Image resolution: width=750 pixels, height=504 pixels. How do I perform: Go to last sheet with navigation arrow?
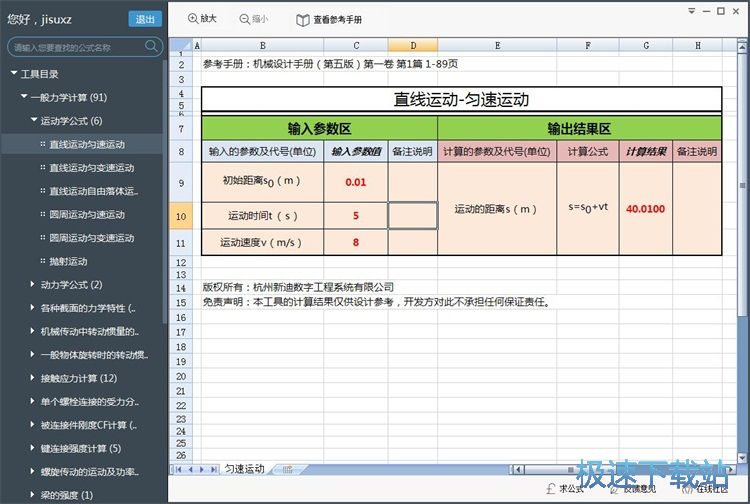(213, 470)
